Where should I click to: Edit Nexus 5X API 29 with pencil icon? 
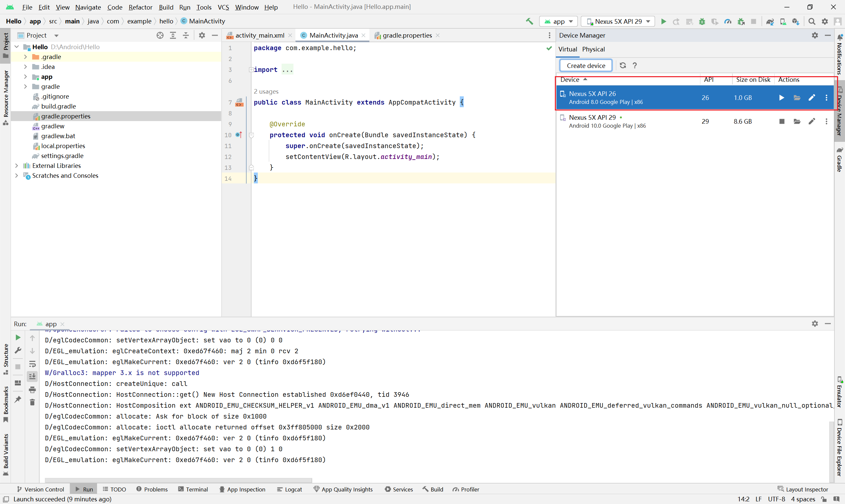pyautogui.click(x=812, y=121)
